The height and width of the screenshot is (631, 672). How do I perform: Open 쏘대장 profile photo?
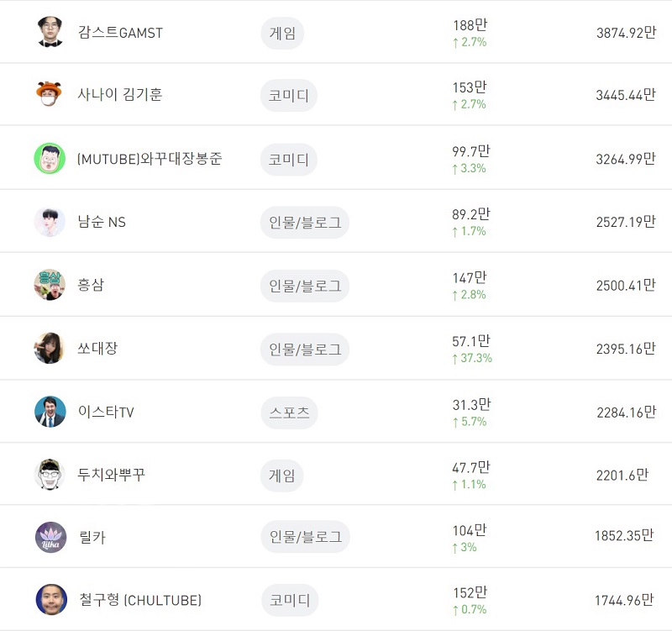(x=50, y=348)
